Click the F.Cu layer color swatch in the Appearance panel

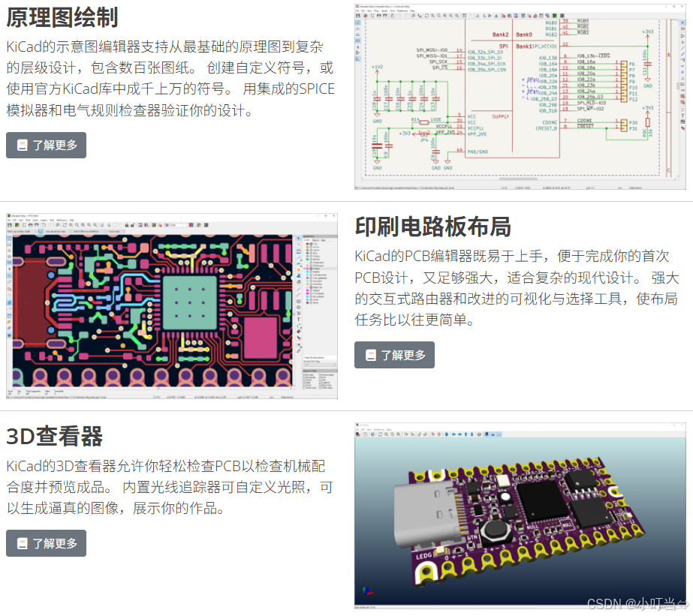tap(307, 244)
